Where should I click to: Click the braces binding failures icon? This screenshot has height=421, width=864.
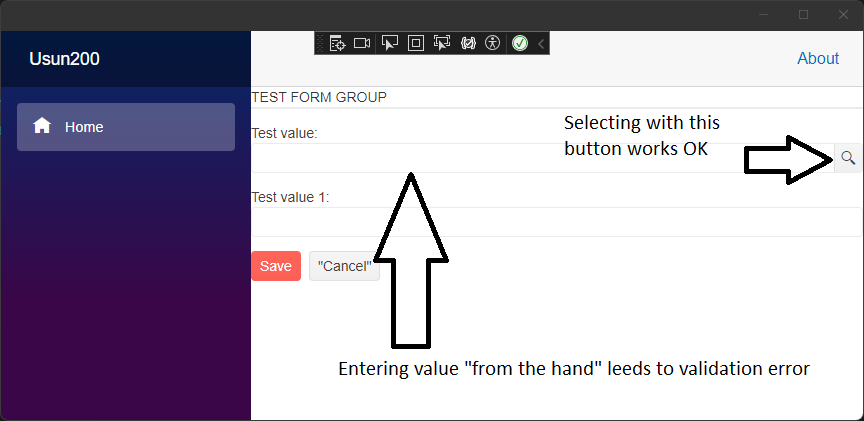467,43
